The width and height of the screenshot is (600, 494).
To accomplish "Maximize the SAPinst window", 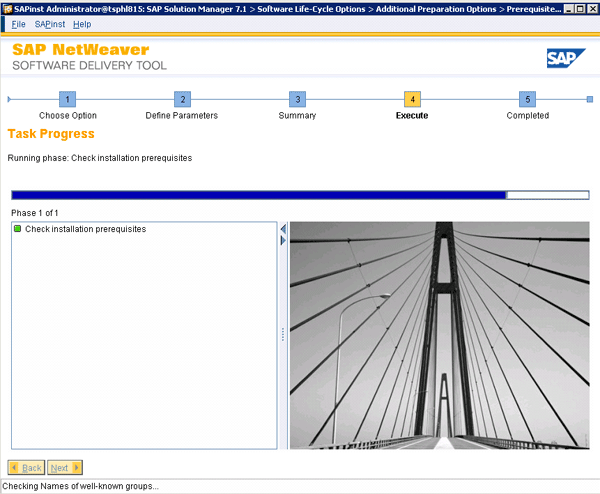I will click(x=580, y=9).
